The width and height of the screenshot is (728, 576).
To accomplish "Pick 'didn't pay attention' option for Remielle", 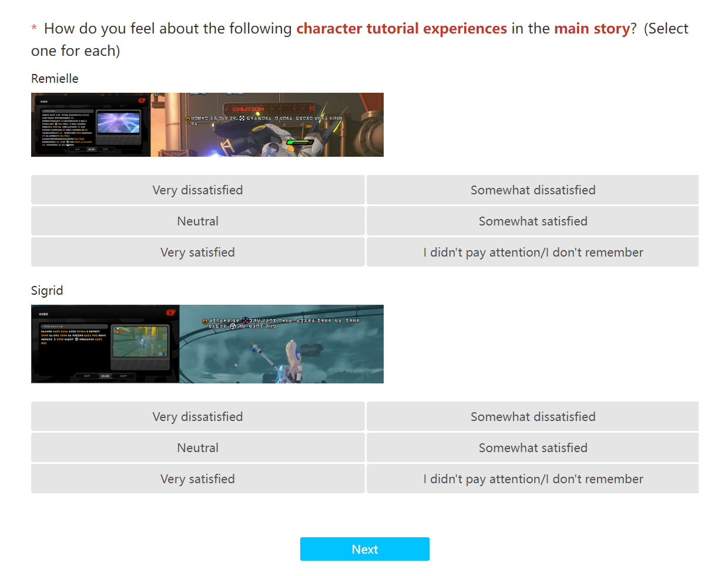I will pos(532,252).
